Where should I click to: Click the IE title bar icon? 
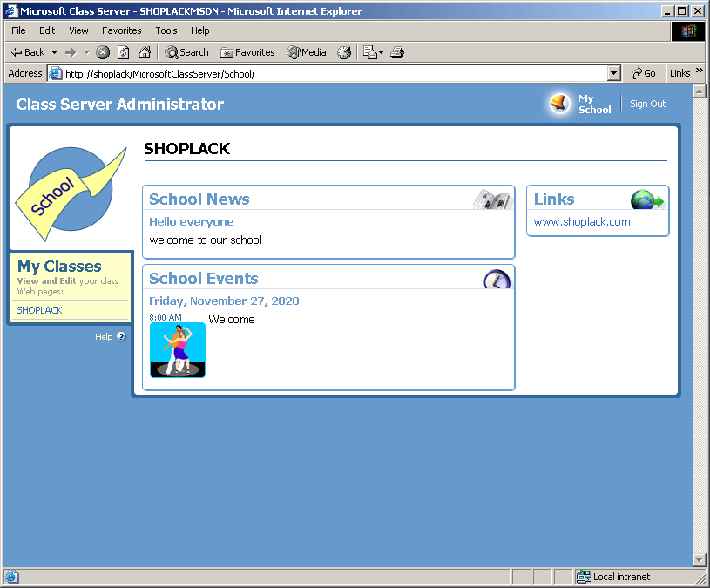tap(11, 10)
